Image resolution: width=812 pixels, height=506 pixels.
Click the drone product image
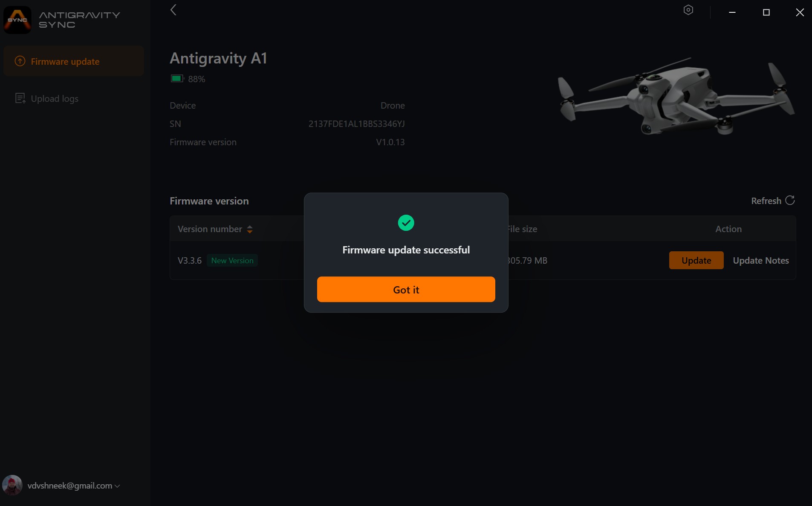click(x=676, y=97)
